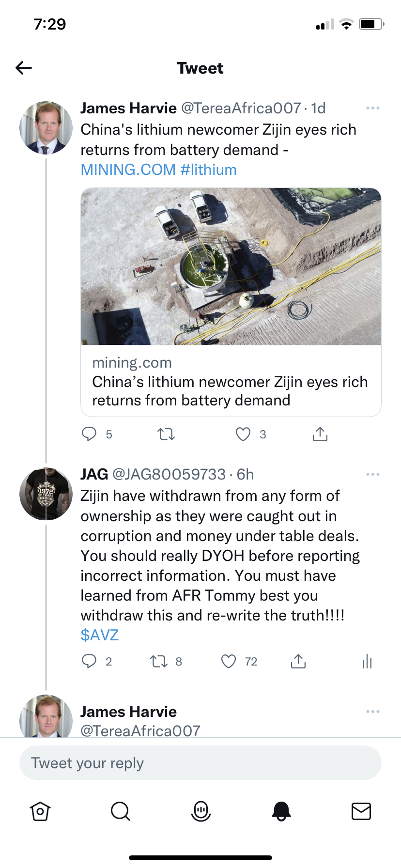
Task: Open more options on James Harvie's top tweet
Action: 372,108
